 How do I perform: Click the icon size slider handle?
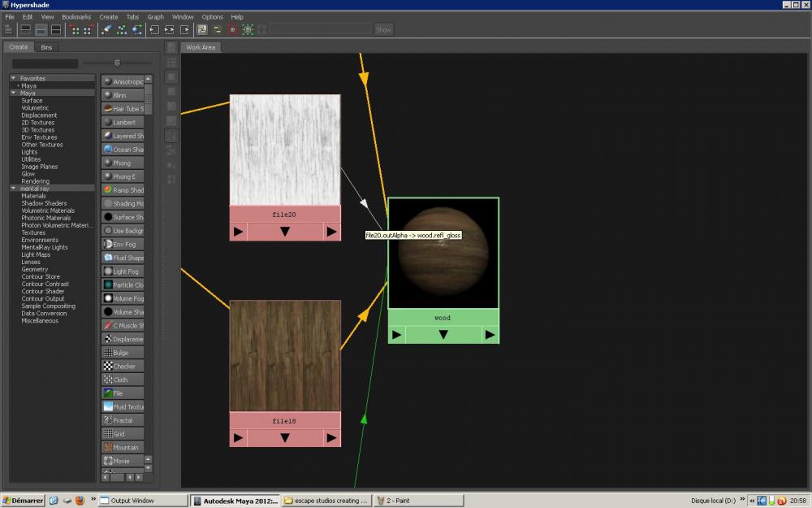click(118, 63)
